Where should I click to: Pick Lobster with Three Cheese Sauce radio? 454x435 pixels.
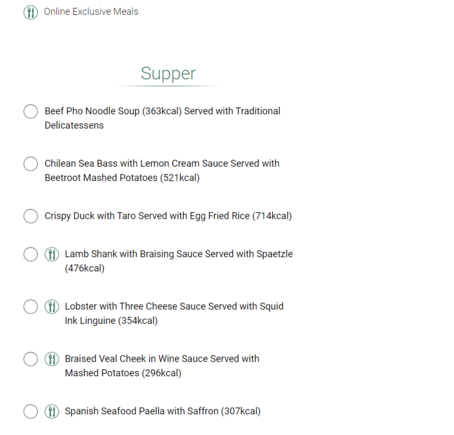tap(30, 307)
